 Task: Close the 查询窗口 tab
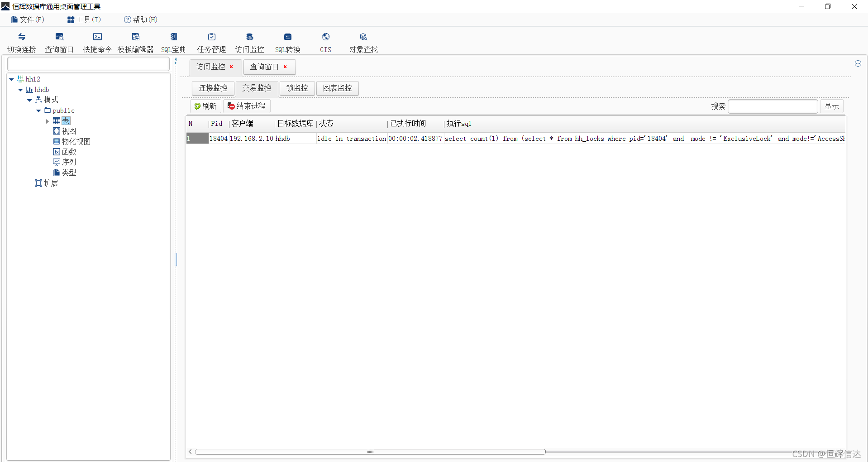(x=285, y=67)
